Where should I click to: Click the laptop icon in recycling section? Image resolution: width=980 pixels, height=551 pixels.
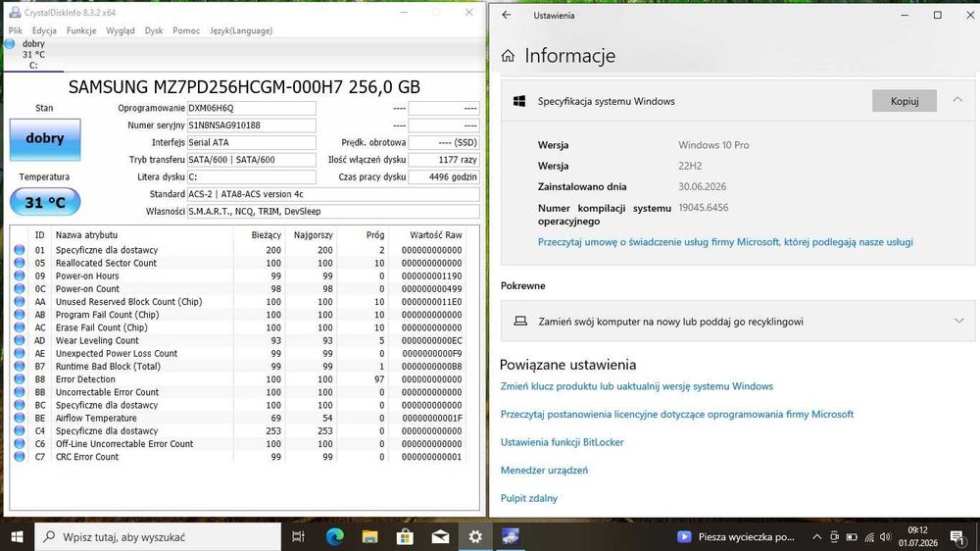point(520,321)
